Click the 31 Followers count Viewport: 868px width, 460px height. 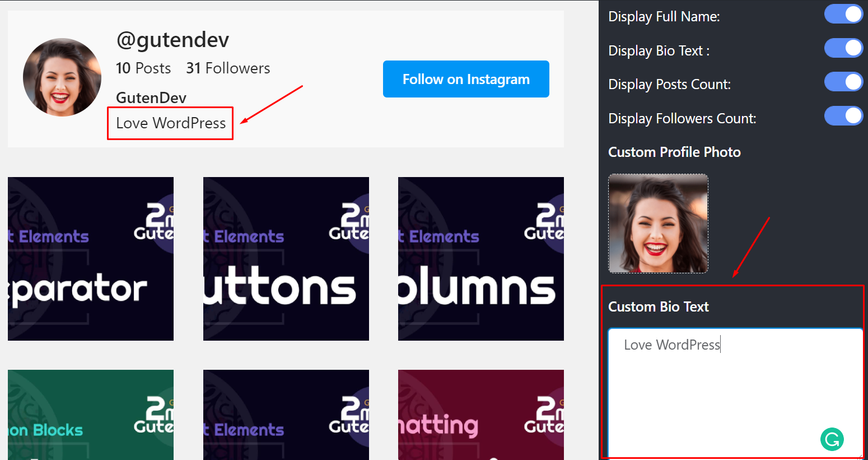[x=228, y=68]
